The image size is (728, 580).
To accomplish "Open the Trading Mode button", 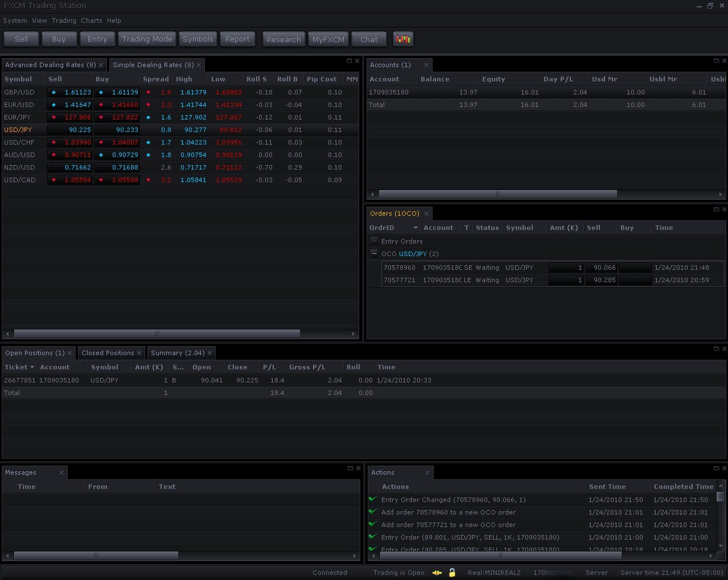I will pyautogui.click(x=147, y=39).
